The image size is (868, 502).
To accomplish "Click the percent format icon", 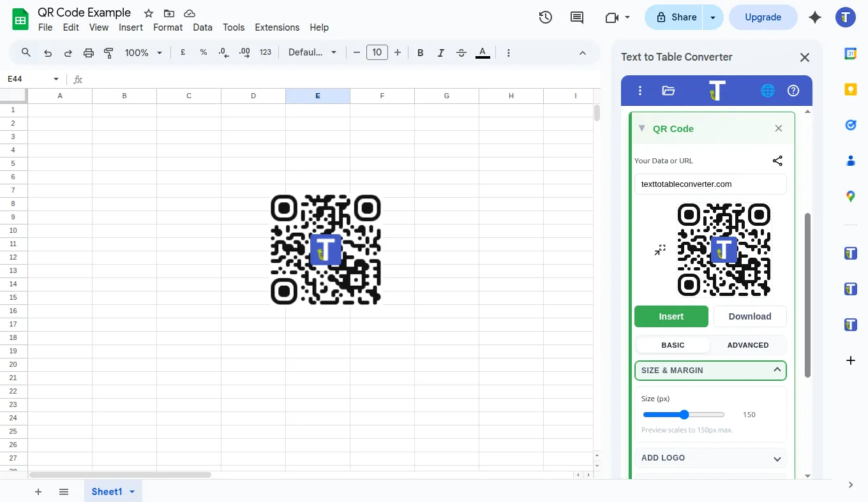I will coord(204,52).
